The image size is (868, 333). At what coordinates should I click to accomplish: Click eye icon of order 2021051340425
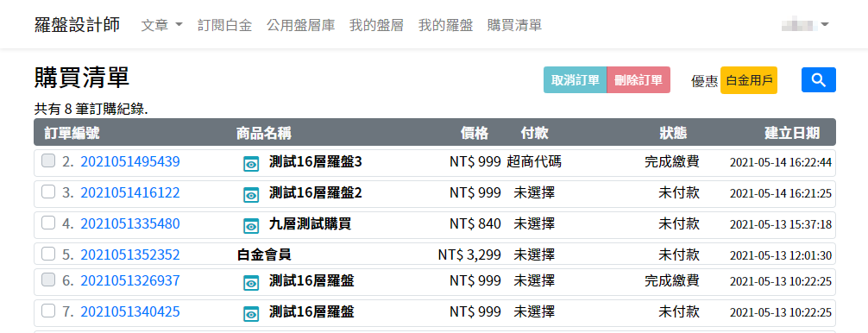click(x=251, y=314)
